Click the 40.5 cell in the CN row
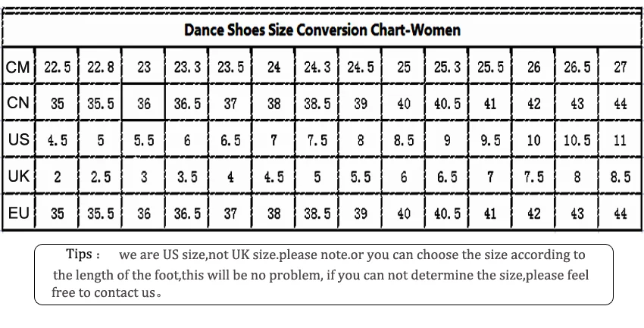Image resolution: width=644 pixels, height=328 pixels. pos(447,104)
